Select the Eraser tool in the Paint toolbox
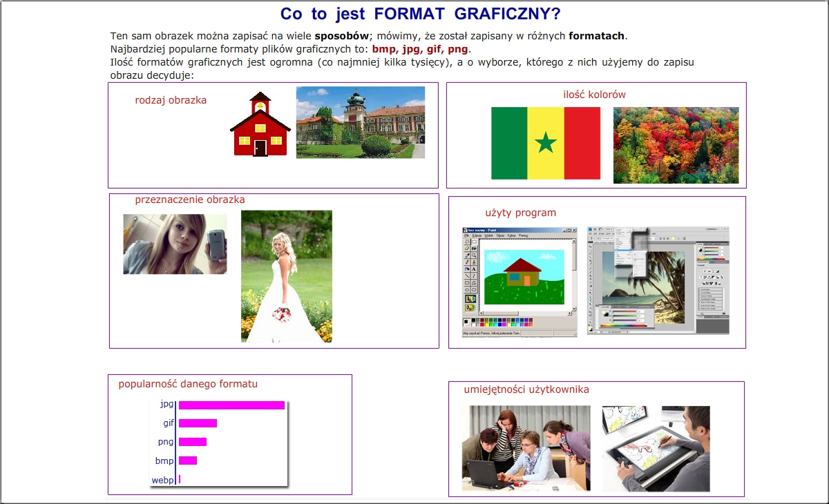829x504 pixels. pyautogui.click(x=468, y=248)
